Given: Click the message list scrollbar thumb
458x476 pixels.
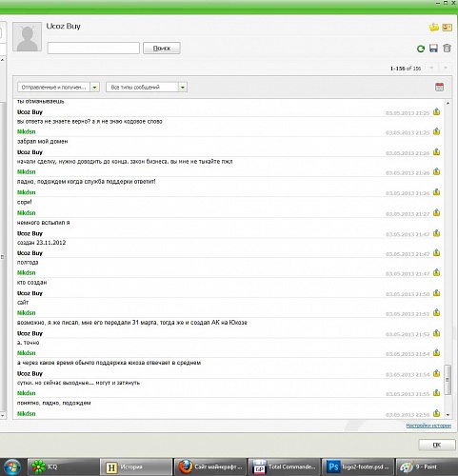Looking at the screenshot, I should click(448, 380).
